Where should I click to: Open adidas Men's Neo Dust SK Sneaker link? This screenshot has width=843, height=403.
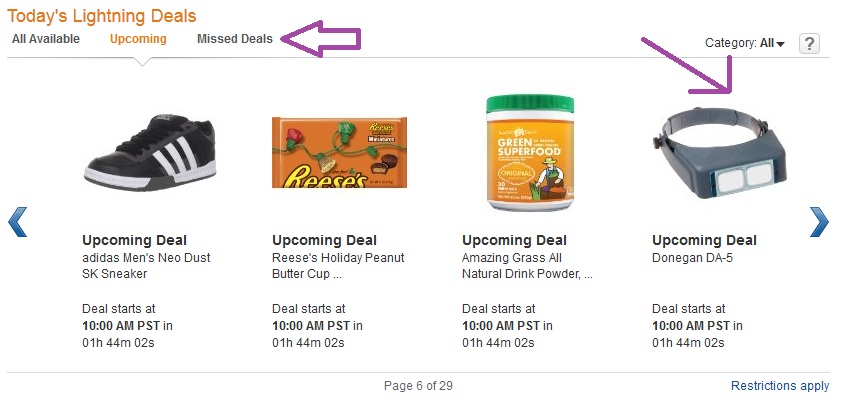pos(146,265)
